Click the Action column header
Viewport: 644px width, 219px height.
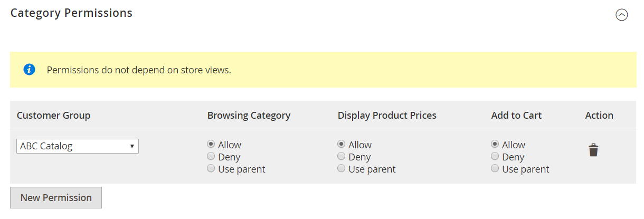click(599, 116)
